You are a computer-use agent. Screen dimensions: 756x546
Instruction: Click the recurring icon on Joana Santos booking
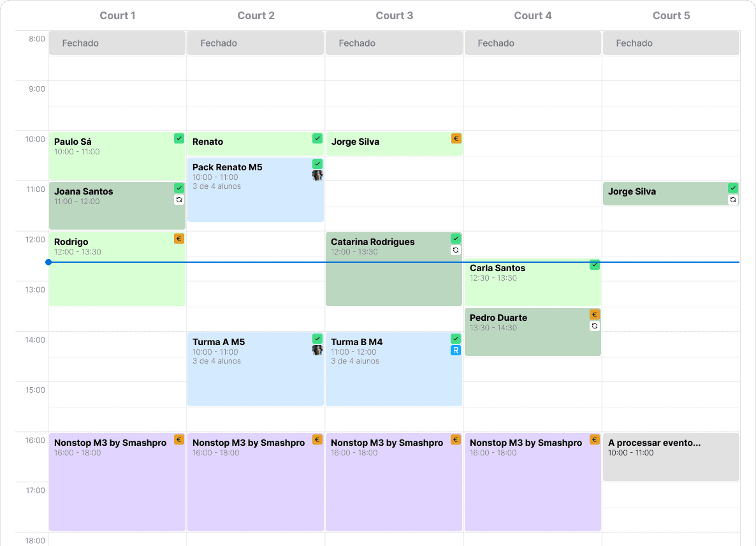[179, 200]
